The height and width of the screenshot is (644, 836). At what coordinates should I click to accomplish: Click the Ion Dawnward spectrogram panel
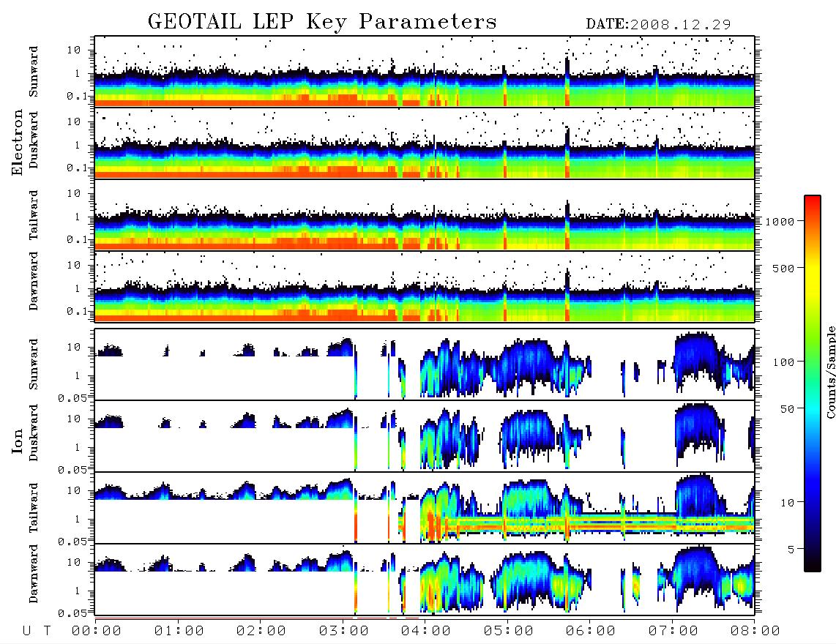pos(425,580)
